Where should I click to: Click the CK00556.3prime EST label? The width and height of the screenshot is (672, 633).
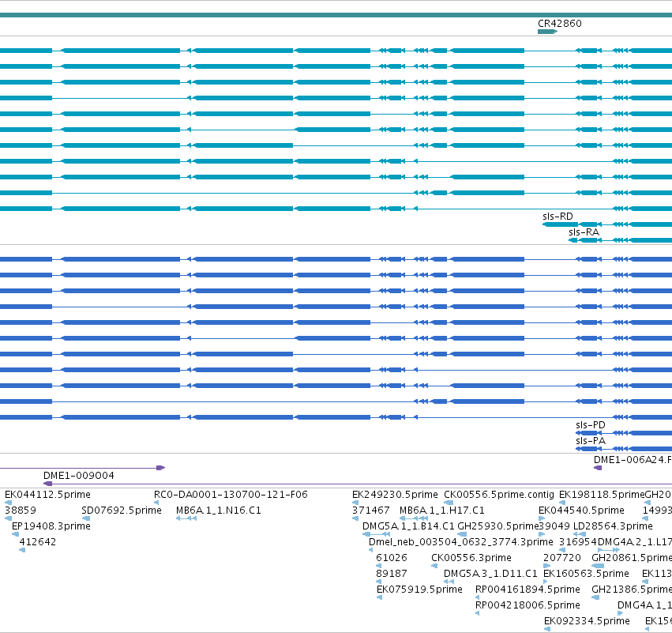tap(471, 557)
